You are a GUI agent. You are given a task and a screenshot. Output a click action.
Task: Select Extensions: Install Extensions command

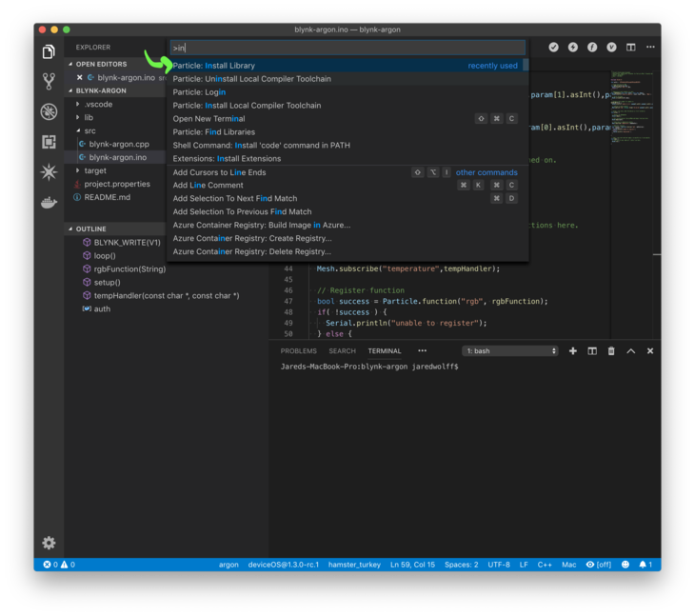(346, 159)
